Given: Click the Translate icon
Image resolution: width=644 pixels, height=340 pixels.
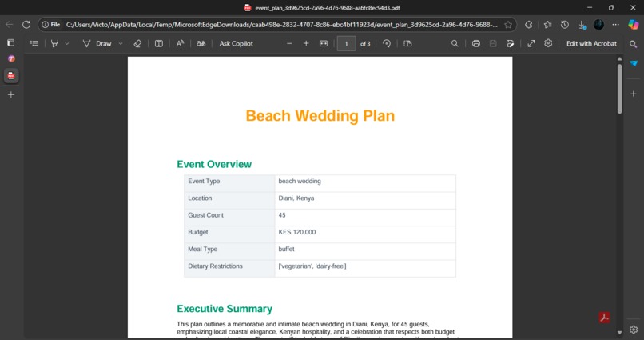Looking at the screenshot, I should pos(201,43).
